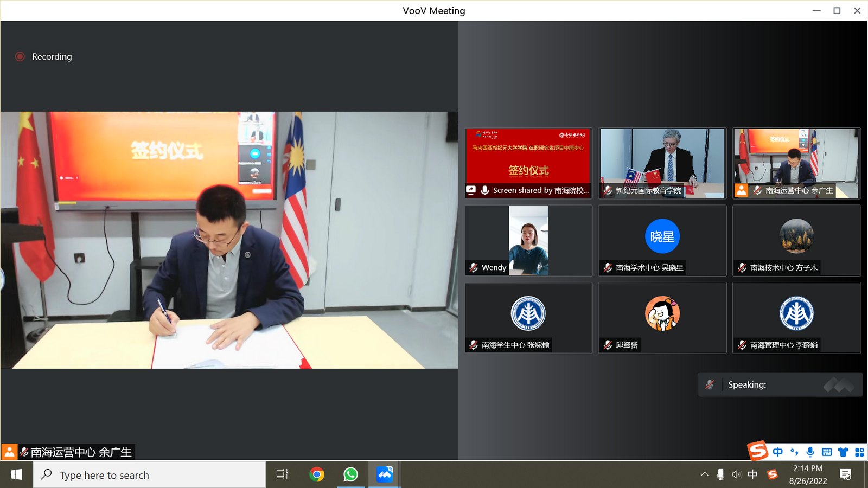Open Sogou soft keyboard icon
The width and height of the screenshot is (868, 488).
(x=827, y=452)
